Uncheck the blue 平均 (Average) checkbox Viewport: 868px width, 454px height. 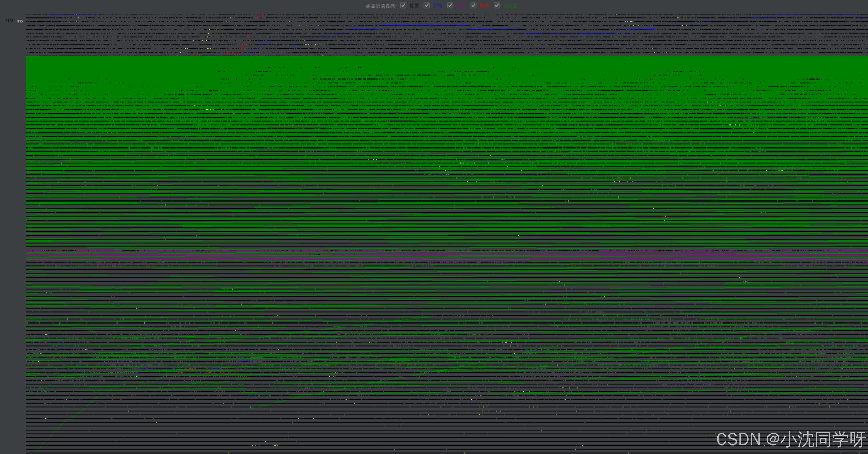pyautogui.click(x=427, y=5)
